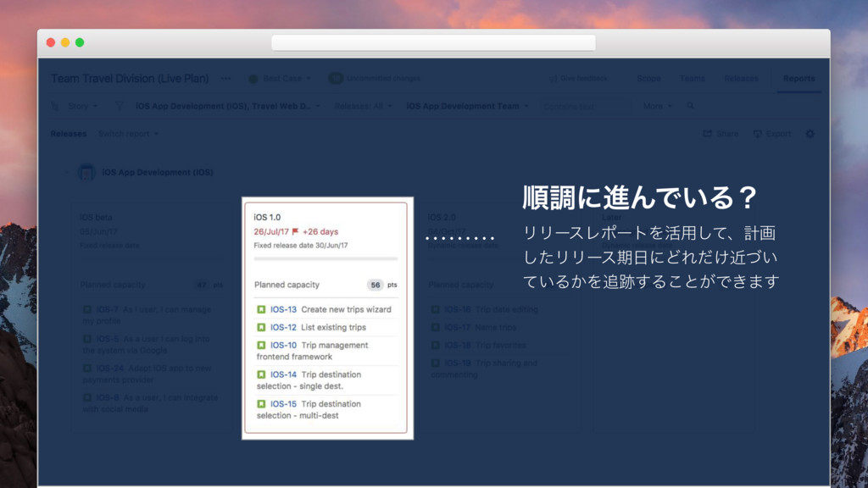Collapse the iOS App Development project group
This screenshot has width=868, height=488.
point(66,173)
